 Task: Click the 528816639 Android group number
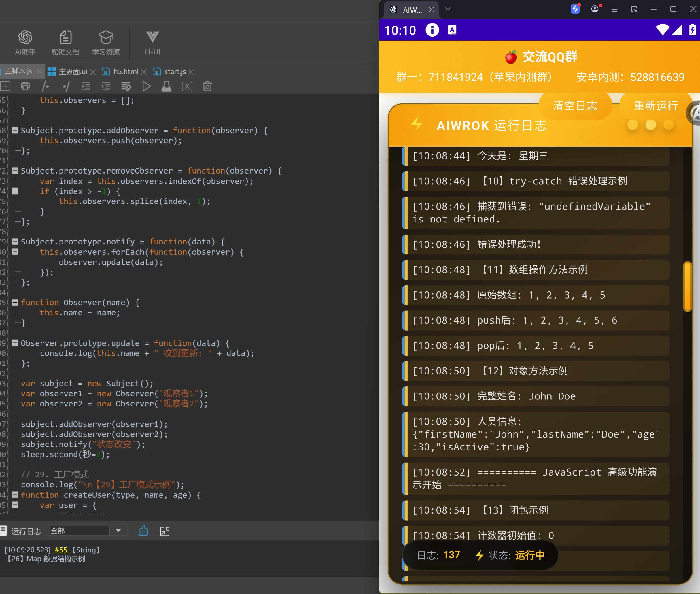coord(657,77)
